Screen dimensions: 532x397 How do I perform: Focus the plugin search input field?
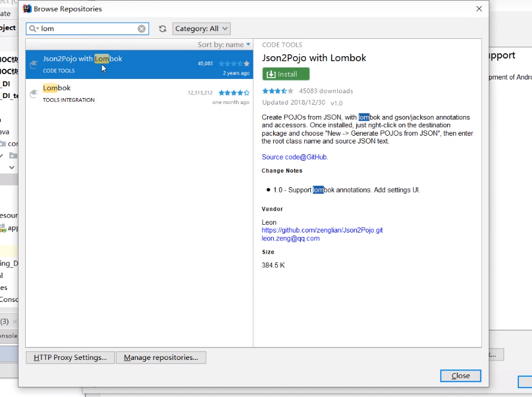pos(88,29)
